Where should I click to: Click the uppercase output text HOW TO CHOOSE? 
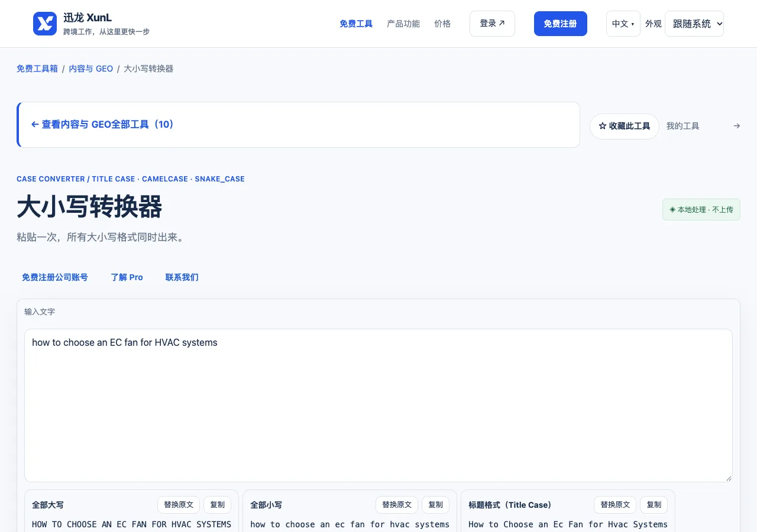tap(132, 524)
